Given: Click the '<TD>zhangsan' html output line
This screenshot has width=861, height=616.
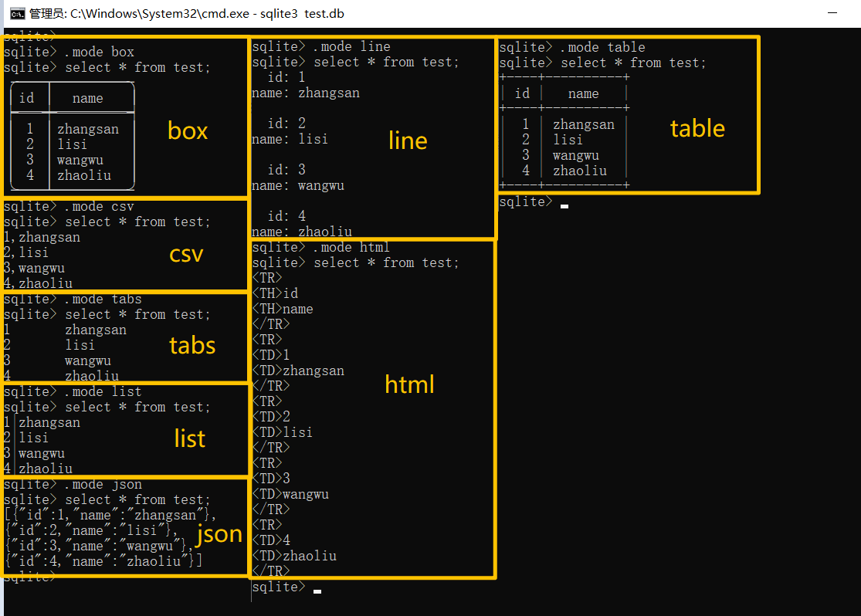Looking at the screenshot, I should pyautogui.click(x=298, y=371).
